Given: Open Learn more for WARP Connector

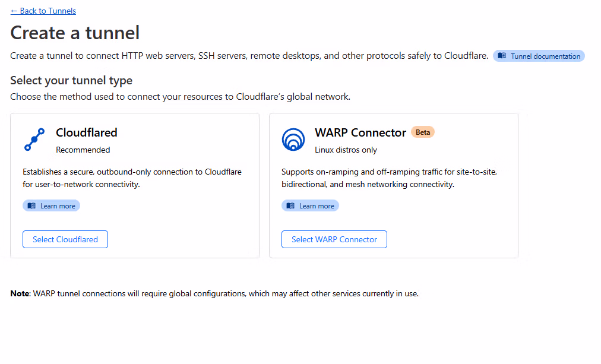Looking at the screenshot, I should click(310, 205).
